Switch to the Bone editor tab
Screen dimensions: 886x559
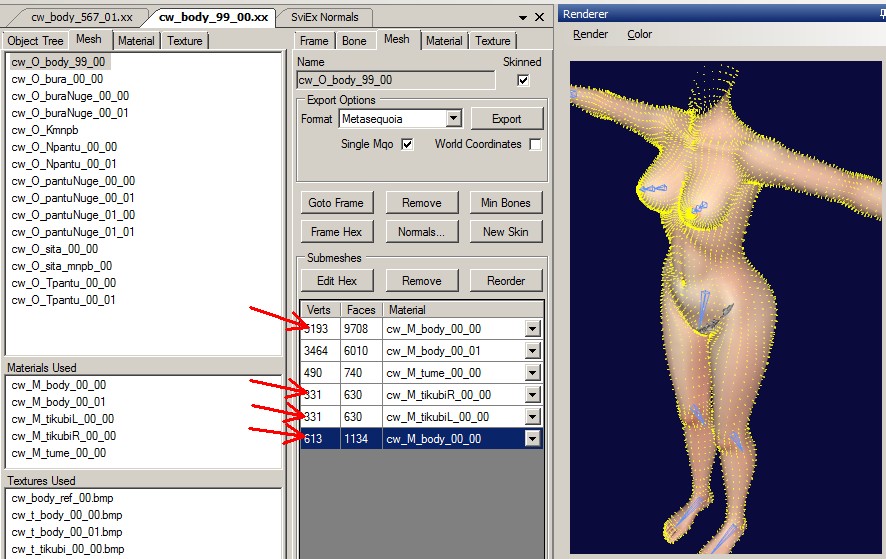(x=354, y=41)
